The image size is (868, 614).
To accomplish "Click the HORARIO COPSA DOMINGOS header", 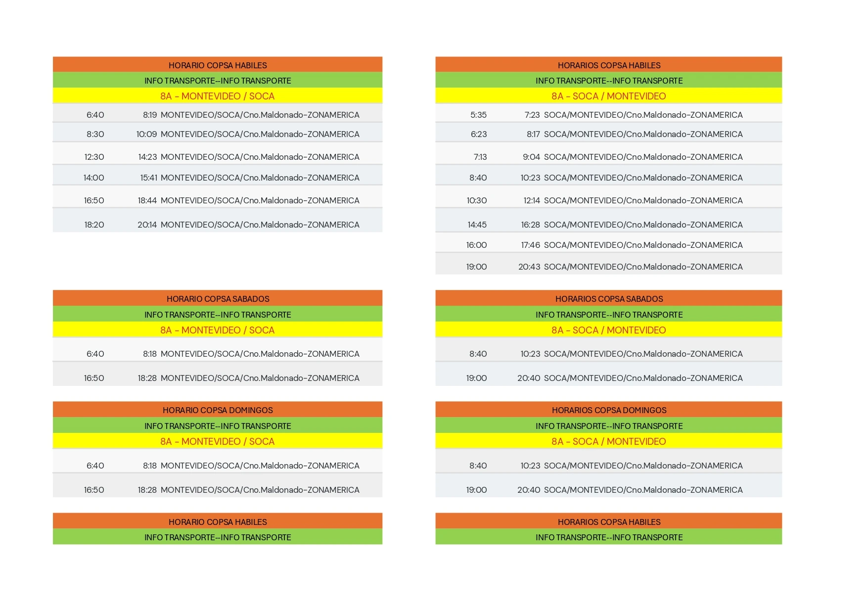I will click(218, 410).
